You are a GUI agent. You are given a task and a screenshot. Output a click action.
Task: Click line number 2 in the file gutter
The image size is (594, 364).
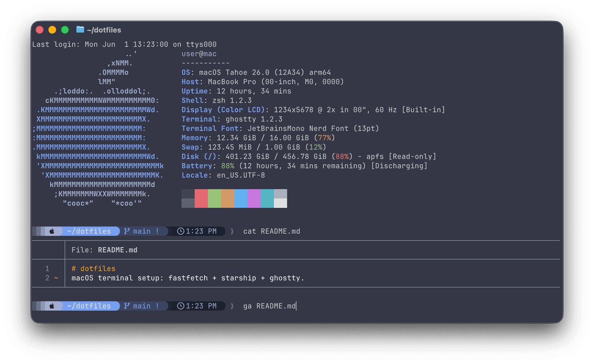(47, 278)
